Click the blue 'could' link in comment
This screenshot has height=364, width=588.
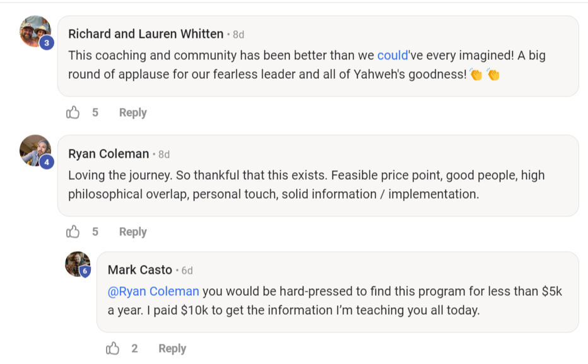click(x=392, y=56)
